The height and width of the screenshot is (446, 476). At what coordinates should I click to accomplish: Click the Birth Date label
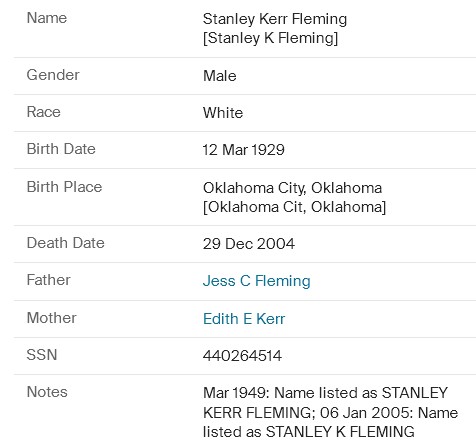(61, 149)
